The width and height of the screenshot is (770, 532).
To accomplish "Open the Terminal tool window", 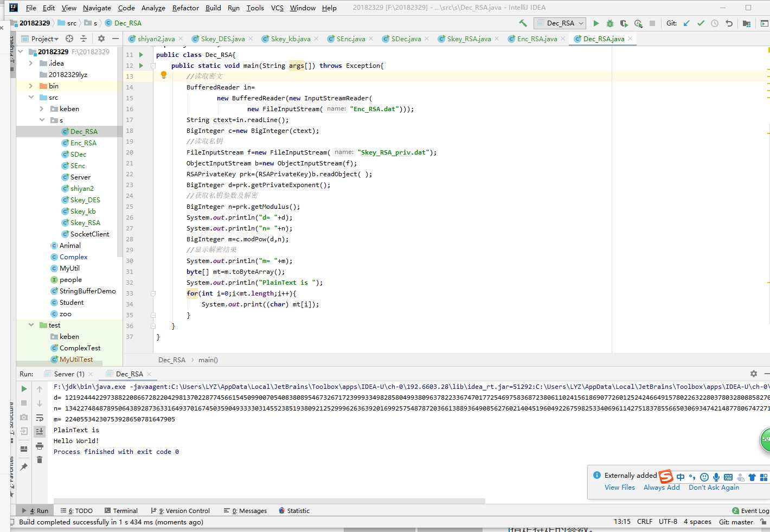I will 121,511.
